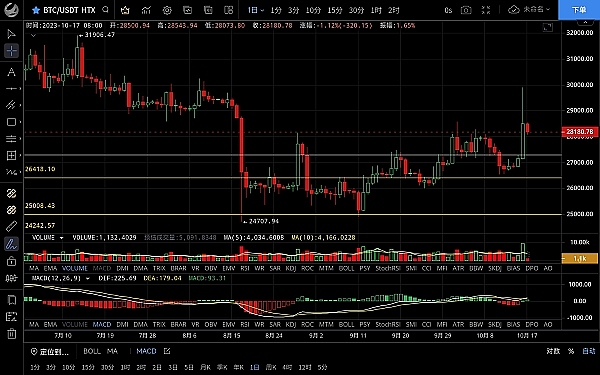This screenshot has width=600, height=375.
Task: Expand the 1日 interval dropdown
Action: pos(256,10)
